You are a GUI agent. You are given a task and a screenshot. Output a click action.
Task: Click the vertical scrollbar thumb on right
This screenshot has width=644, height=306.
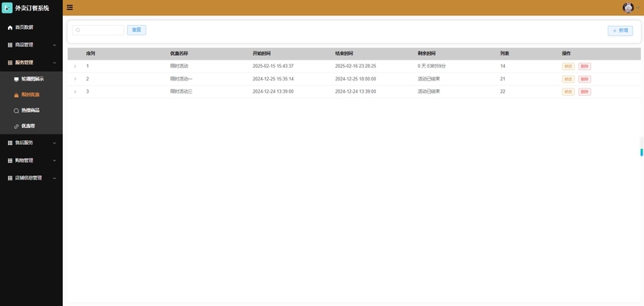pyautogui.click(x=642, y=152)
